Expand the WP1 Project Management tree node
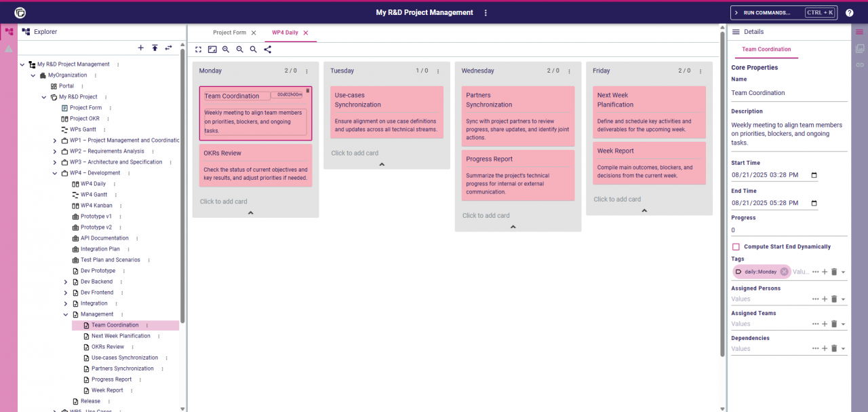 [55, 141]
